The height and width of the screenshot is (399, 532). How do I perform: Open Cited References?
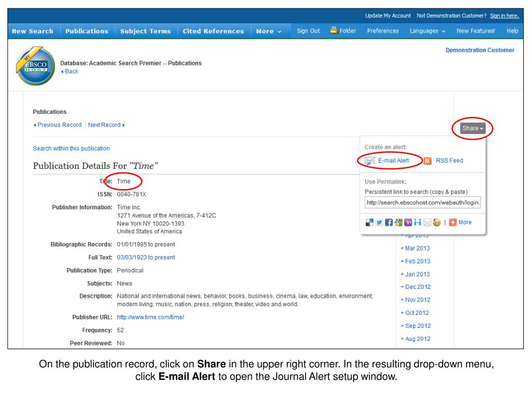tap(213, 31)
